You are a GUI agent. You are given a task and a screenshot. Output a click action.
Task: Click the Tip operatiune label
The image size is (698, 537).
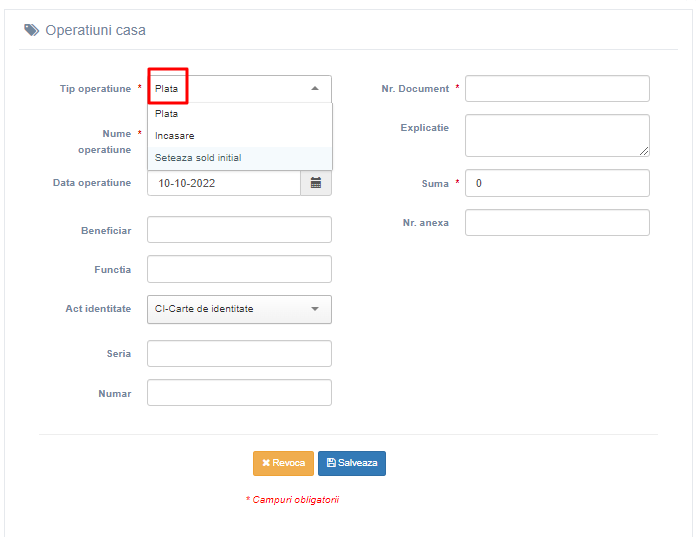pos(95,89)
